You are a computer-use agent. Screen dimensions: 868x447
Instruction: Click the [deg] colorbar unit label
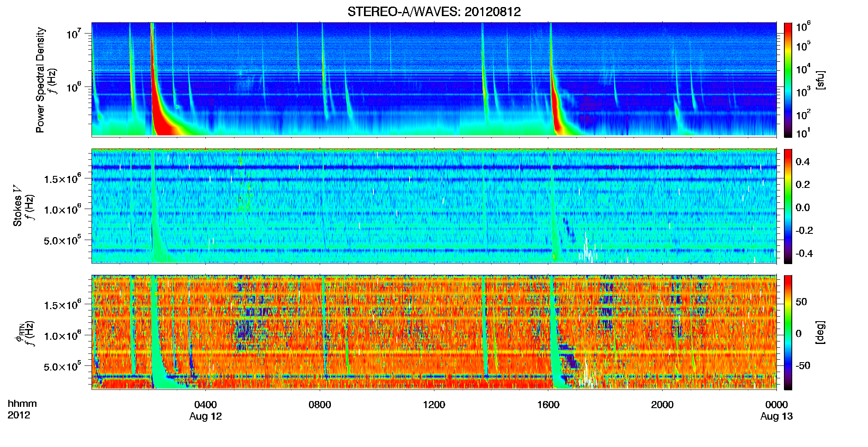pos(821,332)
